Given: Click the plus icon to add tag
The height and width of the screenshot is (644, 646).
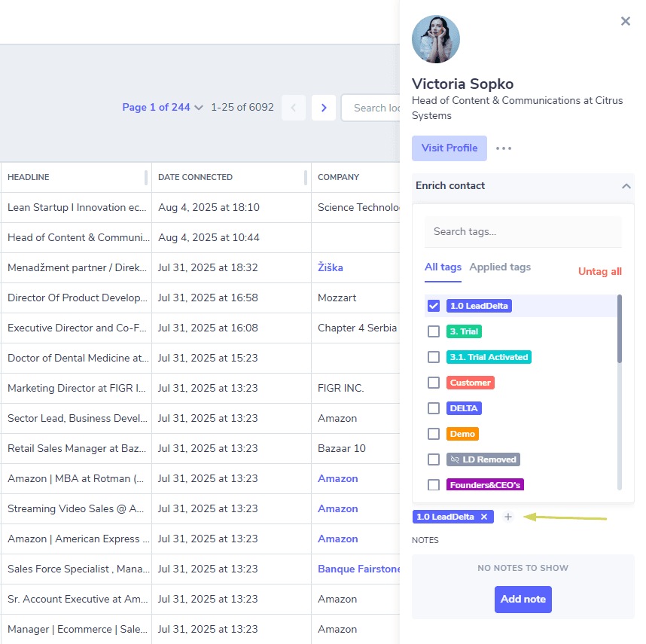Looking at the screenshot, I should click(508, 517).
